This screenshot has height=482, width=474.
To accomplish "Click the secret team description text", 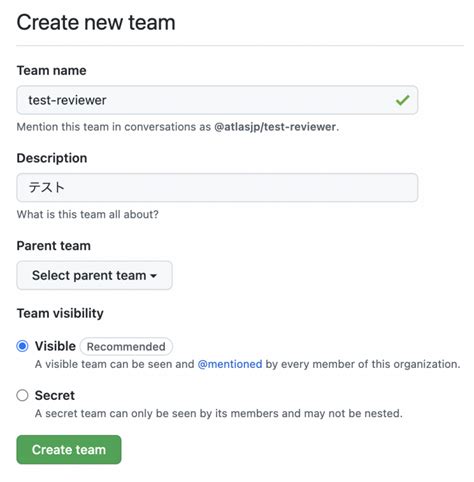I will coord(219,413).
